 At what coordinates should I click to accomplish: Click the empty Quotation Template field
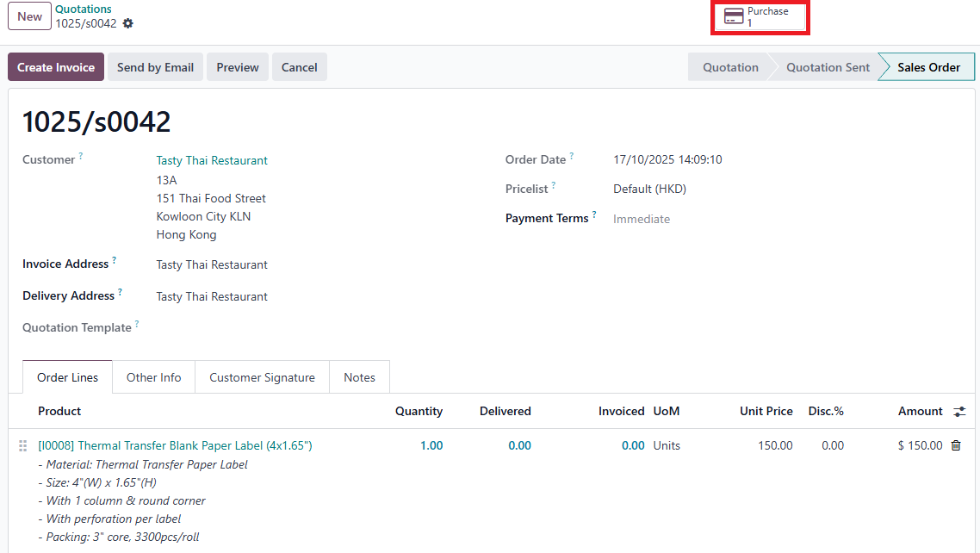point(301,327)
